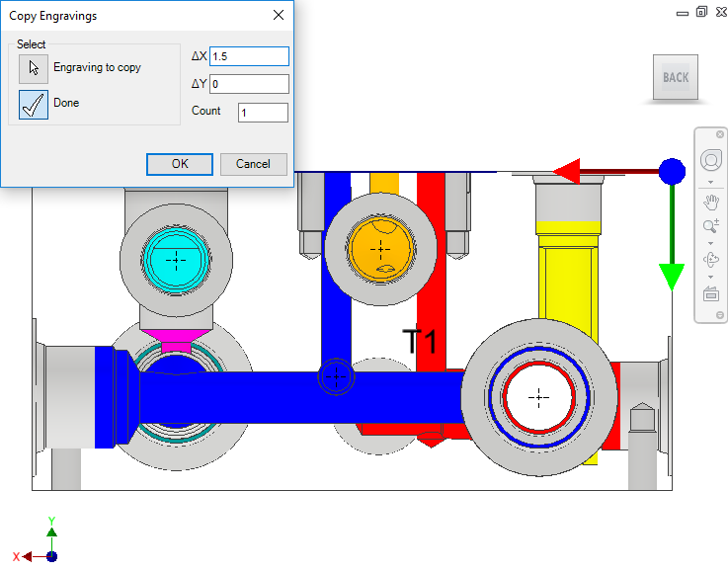728x572 pixels.
Task: Click the Engraving to copy selection arrow button
Action: click(34, 69)
